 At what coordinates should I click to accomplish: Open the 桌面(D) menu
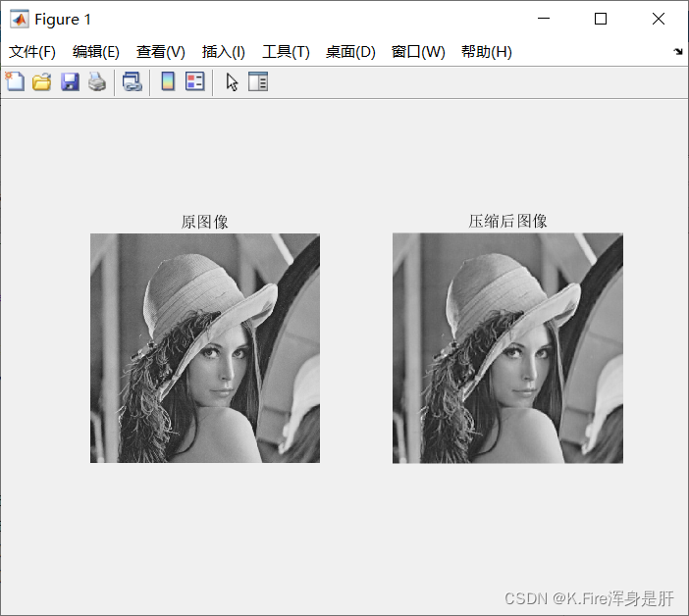350,52
